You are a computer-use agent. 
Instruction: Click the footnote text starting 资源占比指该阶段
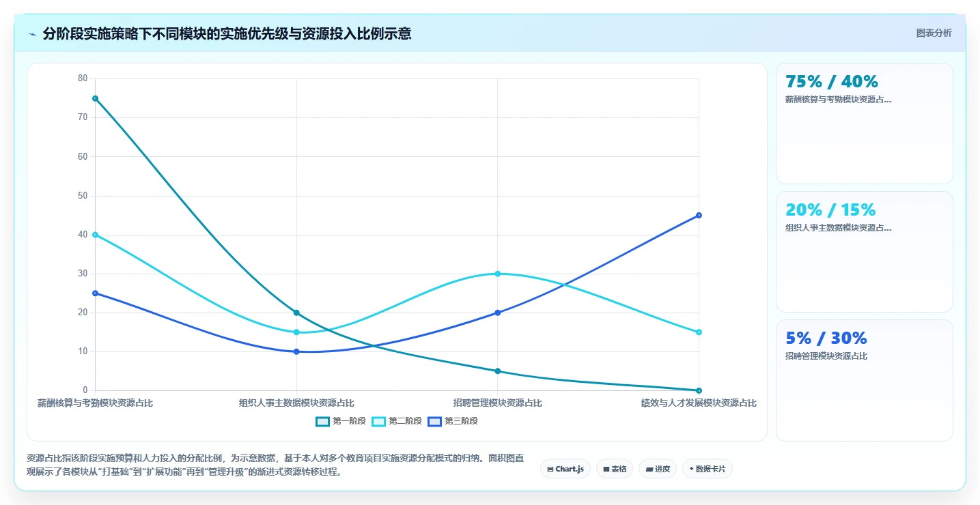click(x=275, y=465)
